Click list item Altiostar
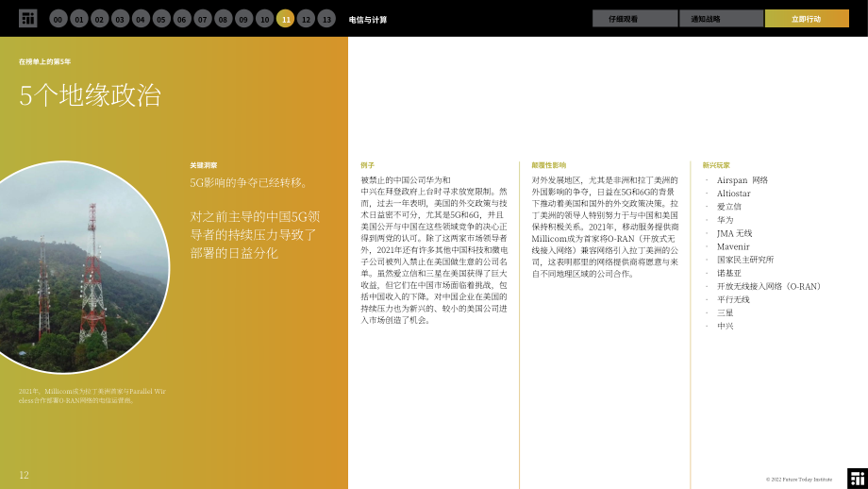 733,194
